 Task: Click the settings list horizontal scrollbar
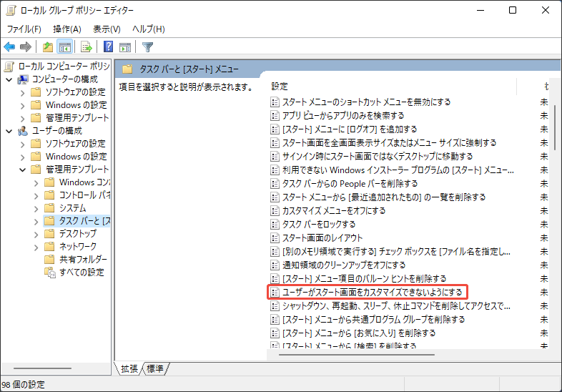[357, 355]
